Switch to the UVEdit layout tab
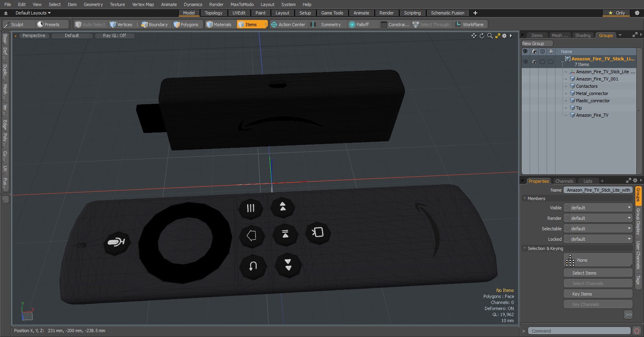The height and width of the screenshot is (337, 644). click(x=239, y=13)
